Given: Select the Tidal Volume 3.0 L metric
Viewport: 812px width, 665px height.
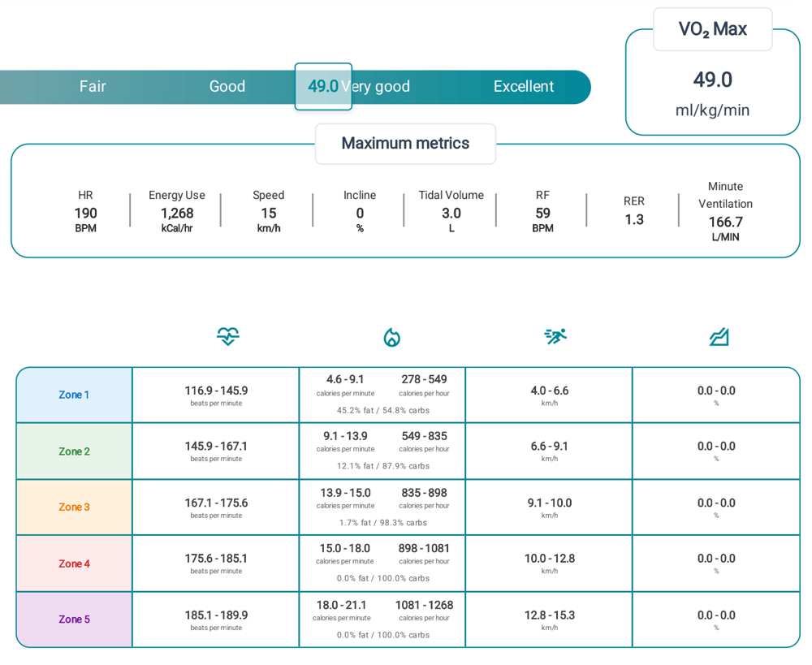Looking at the screenshot, I should 451,211.
